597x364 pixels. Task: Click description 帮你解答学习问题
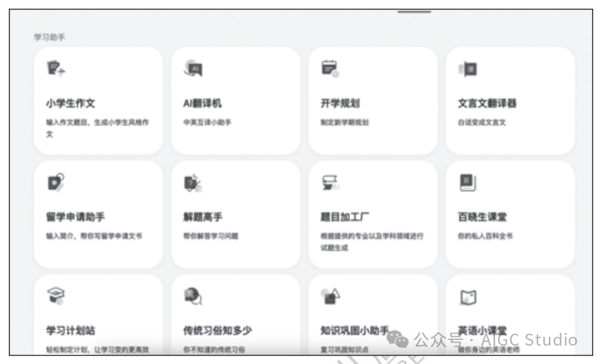(211, 236)
